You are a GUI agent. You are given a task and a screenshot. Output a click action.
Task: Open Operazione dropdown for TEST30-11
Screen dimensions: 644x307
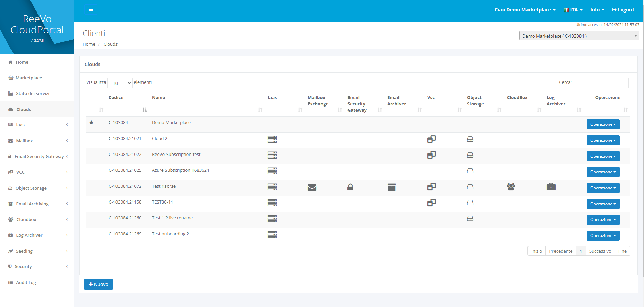603,204
